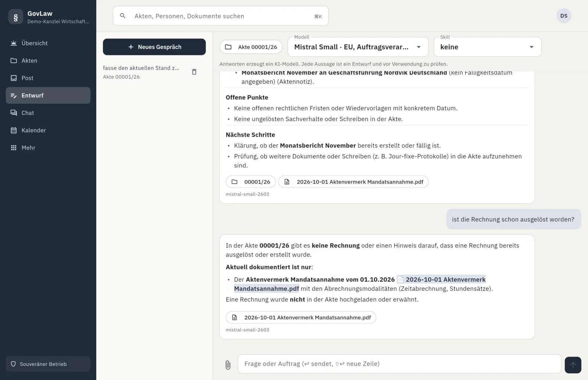Open Aktenvermerk Mandatsannahme.pdf chip beside the 00001/26 chip
The width and height of the screenshot is (588, 380).
point(354,182)
